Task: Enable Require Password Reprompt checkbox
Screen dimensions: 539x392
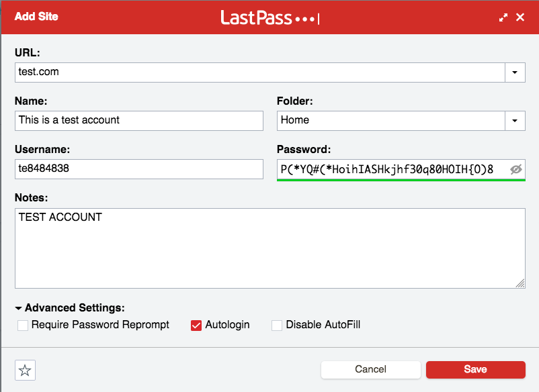Action: (23, 325)
